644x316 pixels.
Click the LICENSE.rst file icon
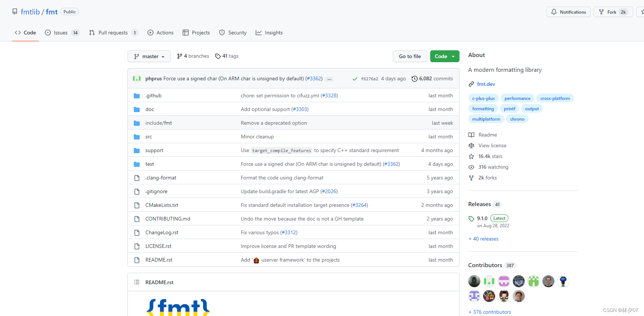tap(137, 246)
